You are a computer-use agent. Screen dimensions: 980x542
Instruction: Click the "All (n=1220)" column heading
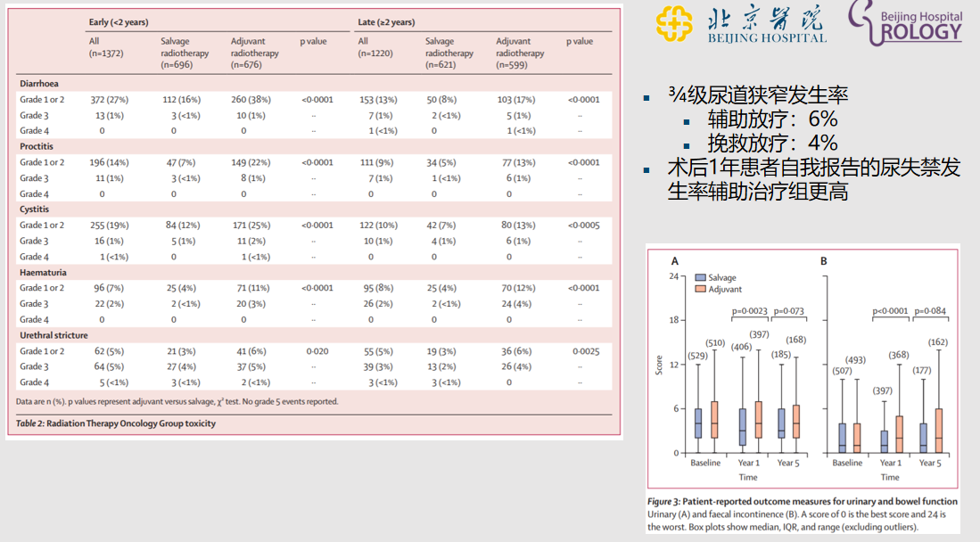click(x=375, y=47)
